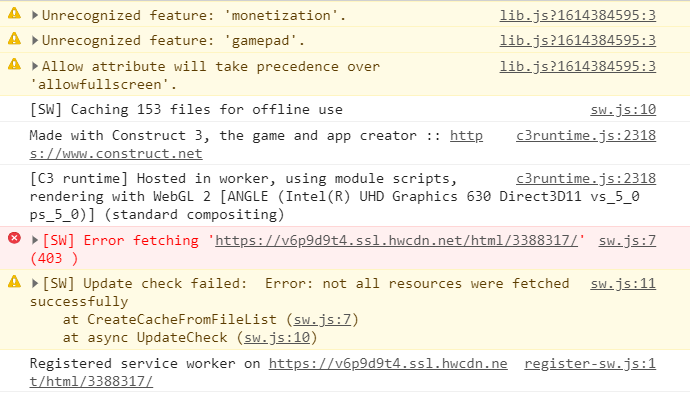
Task: Open the sw.js:10 source link for 'Caching 153 files'
Action: [x=623, y=110]
